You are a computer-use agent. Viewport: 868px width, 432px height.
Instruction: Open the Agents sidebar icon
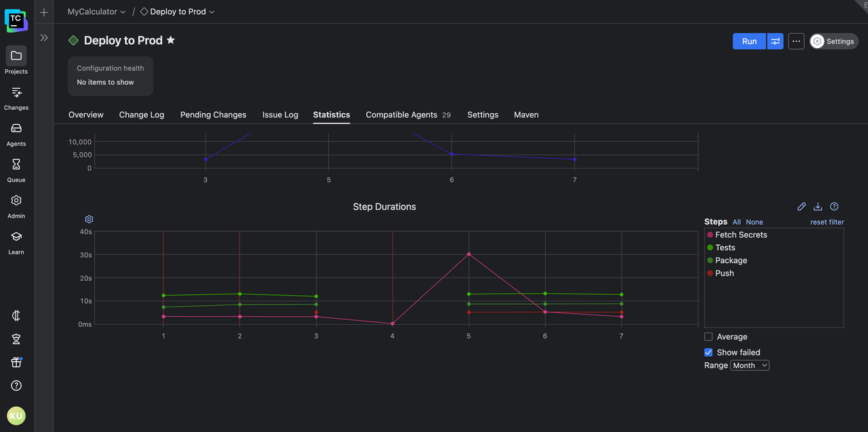tap(16, 128)
